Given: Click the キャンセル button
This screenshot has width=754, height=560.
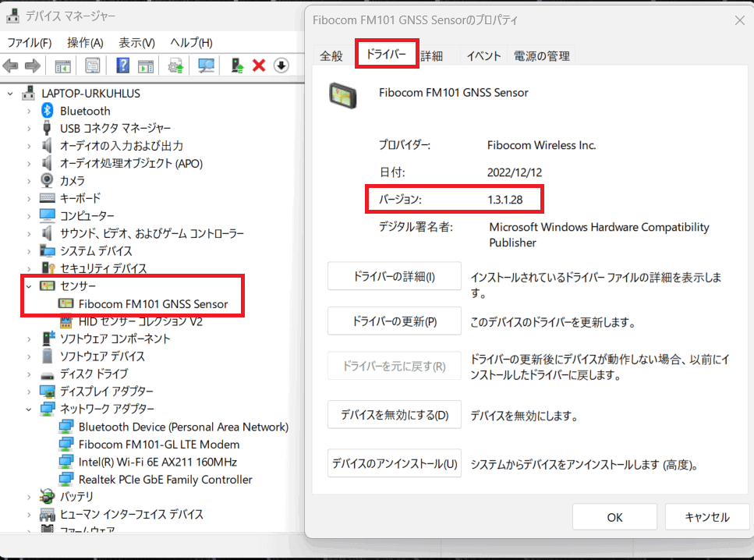Looking at the screenshot, I should 707,517.
